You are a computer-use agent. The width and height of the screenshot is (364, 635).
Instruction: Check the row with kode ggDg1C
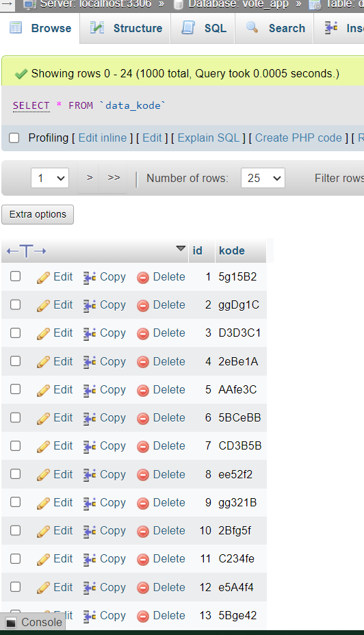pyautogui.click(x=15, y=304)
